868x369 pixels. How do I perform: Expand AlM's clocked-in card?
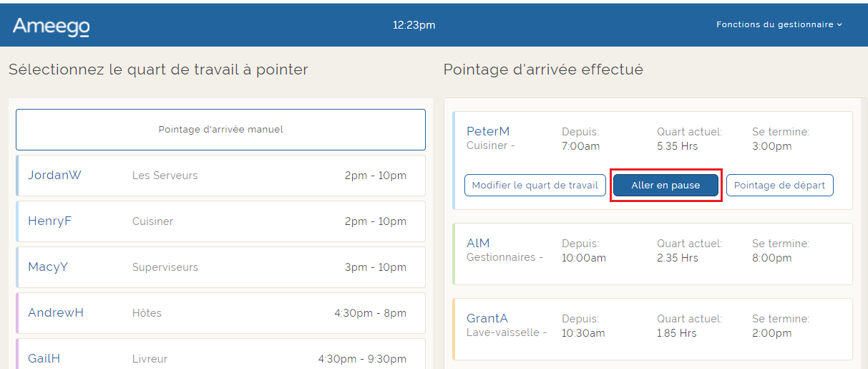tap(652, 254)
